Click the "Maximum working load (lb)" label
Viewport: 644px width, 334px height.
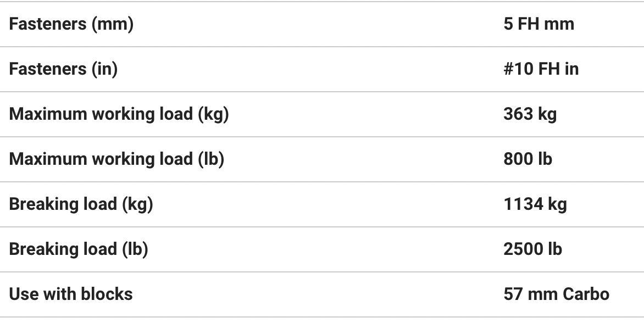click(x=116, y=159)
